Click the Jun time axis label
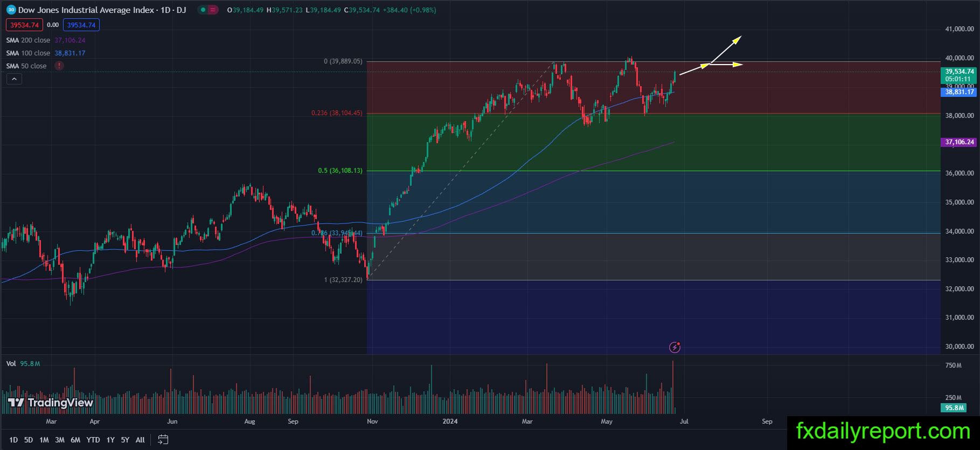 pos(172,421)
